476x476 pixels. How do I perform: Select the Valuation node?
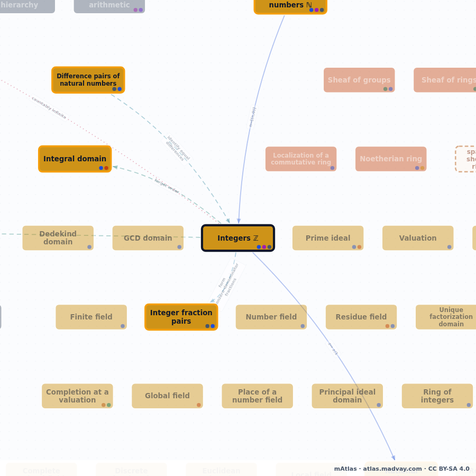(x=418, y=238)
